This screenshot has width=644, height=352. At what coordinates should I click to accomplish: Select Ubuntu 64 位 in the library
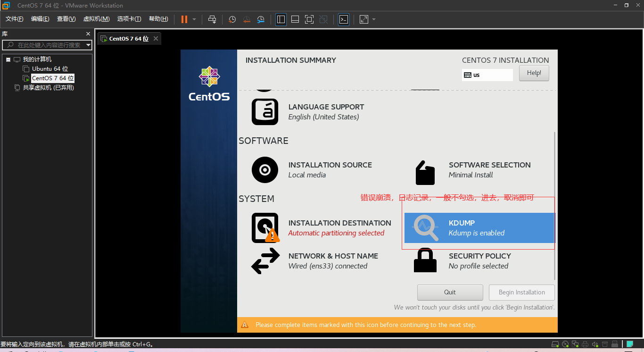50,69
